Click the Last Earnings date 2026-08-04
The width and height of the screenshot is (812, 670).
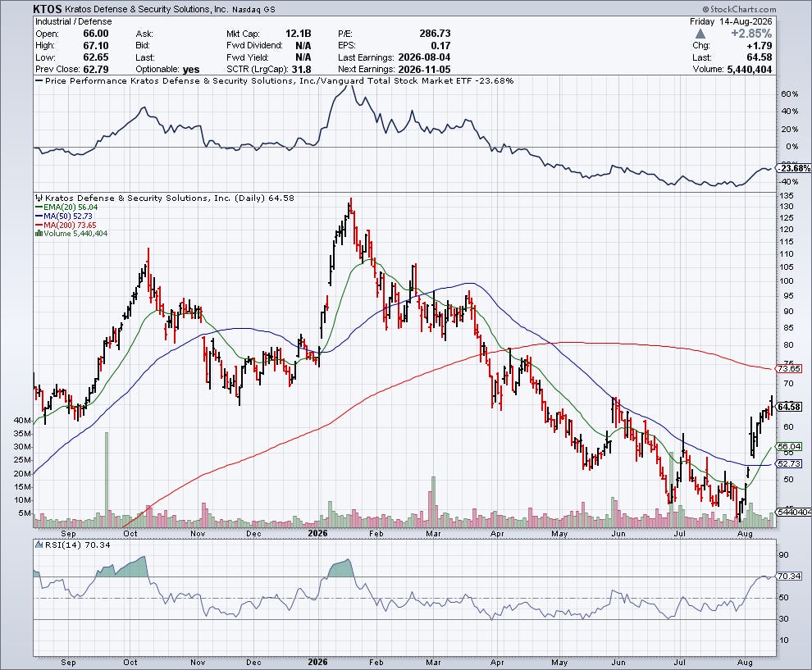tap(424, 57)
